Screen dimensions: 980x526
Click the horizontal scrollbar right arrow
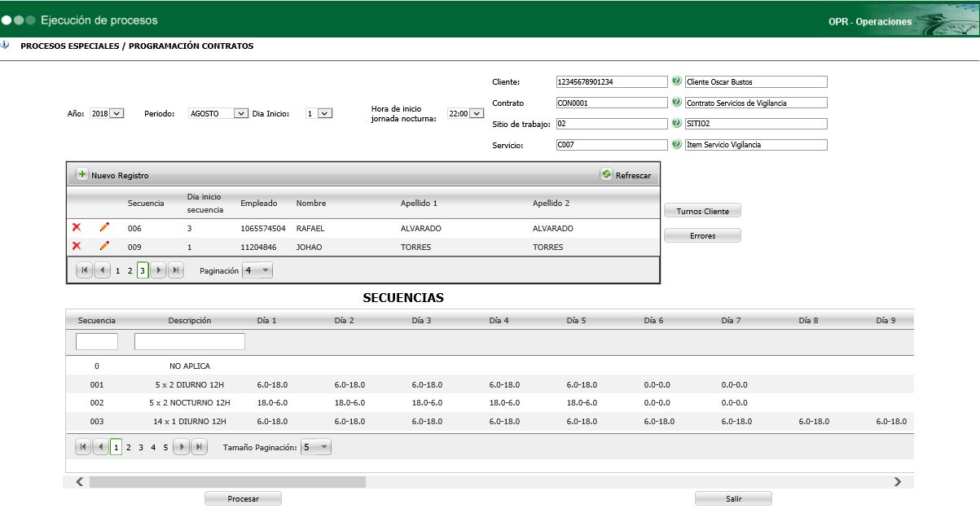898,482
